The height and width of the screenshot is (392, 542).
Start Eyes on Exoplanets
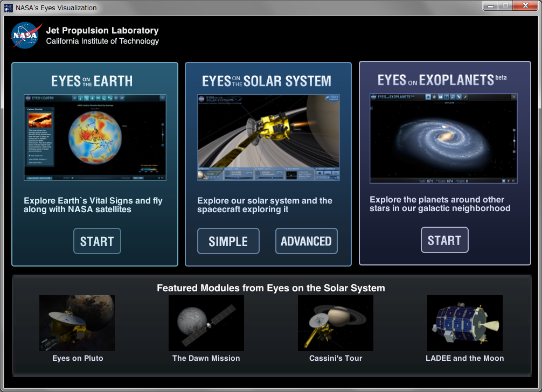(444, 240)
